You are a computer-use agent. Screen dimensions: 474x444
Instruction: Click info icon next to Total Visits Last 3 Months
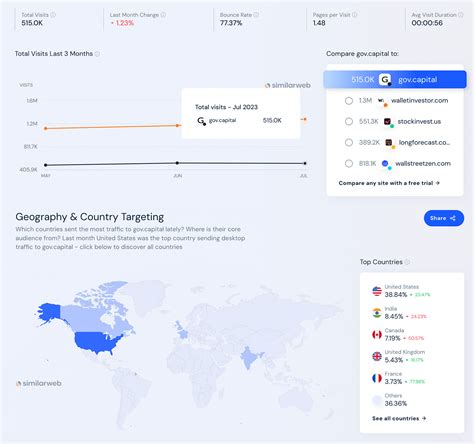(97, 54)
